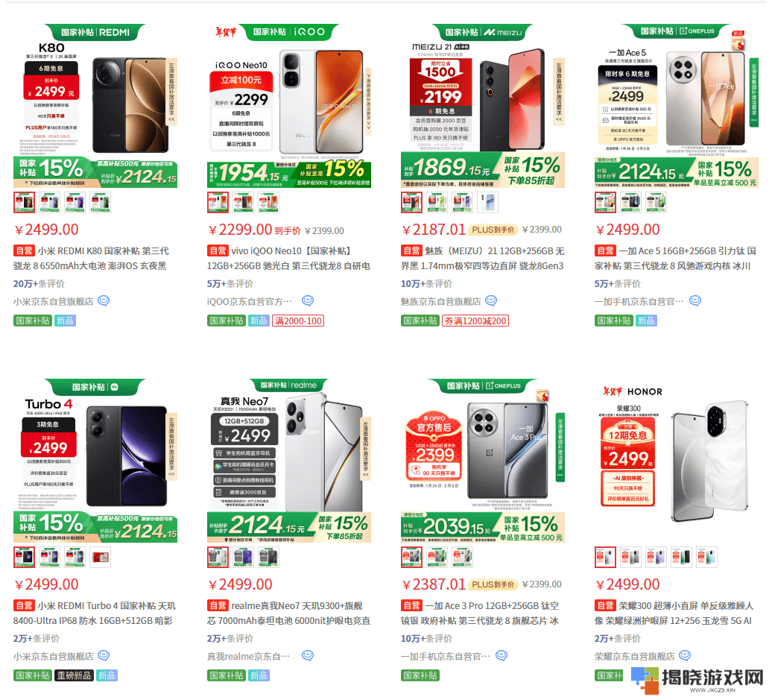Screen dimensions: 772x700
Task: Click the 满2000-100 coupon tag
Action: click(298, 321)
